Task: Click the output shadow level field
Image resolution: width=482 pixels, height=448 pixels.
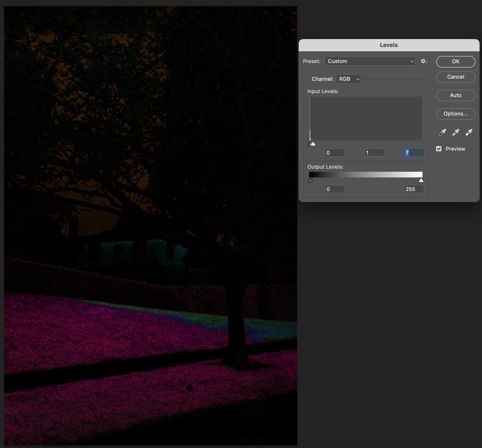Action: [335, 189]
